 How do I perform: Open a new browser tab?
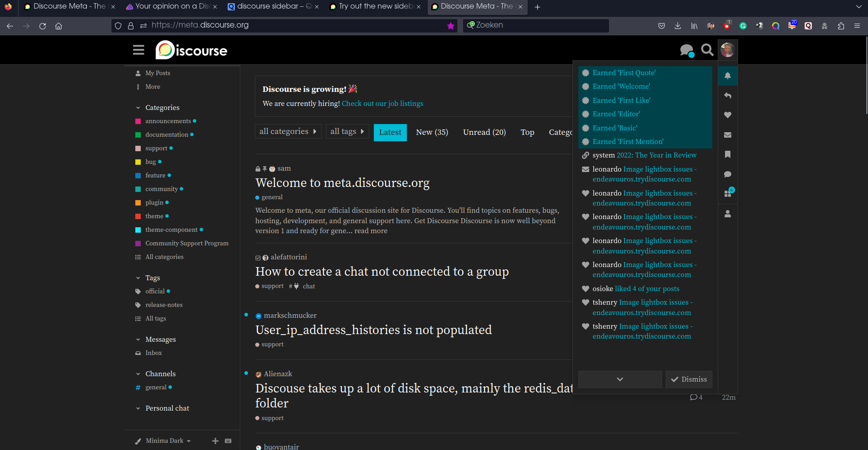(537, 7)
